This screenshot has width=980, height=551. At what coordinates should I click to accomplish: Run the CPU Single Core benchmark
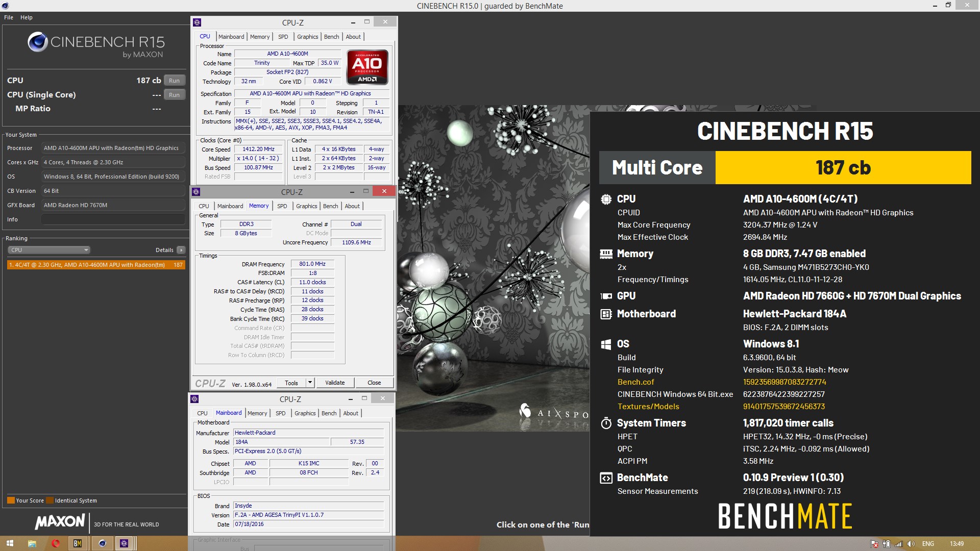(175, 95)
